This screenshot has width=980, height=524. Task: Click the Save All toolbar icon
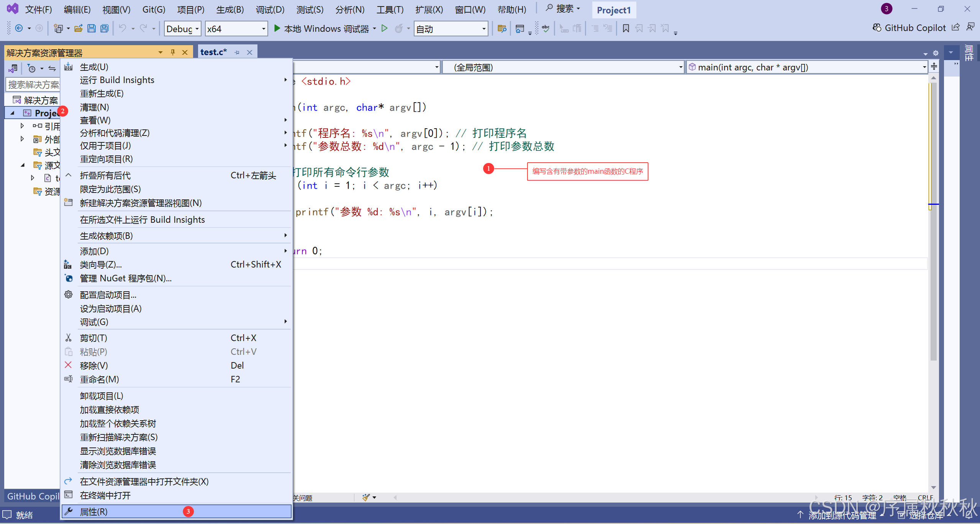pyautogui.click(x=104, y=29)
